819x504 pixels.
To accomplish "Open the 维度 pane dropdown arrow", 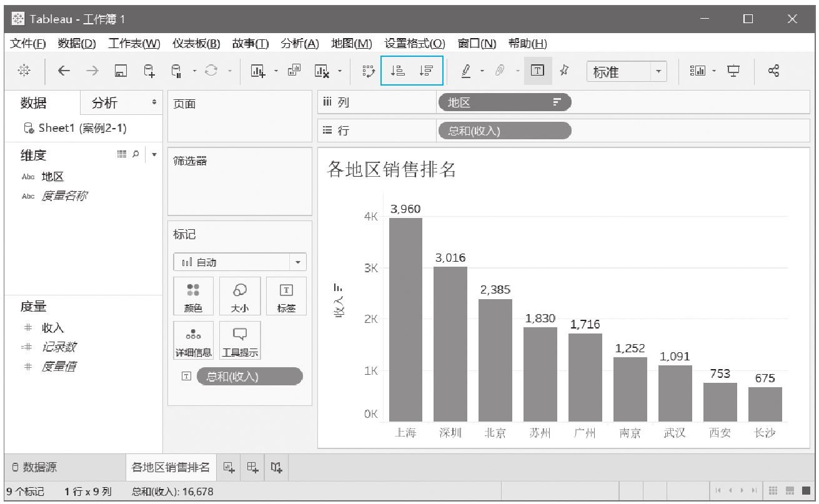I will point(154,154).
